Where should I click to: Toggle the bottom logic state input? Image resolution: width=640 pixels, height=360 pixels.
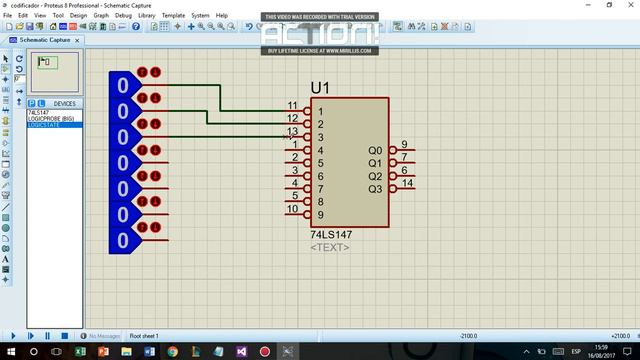(123, 240)
